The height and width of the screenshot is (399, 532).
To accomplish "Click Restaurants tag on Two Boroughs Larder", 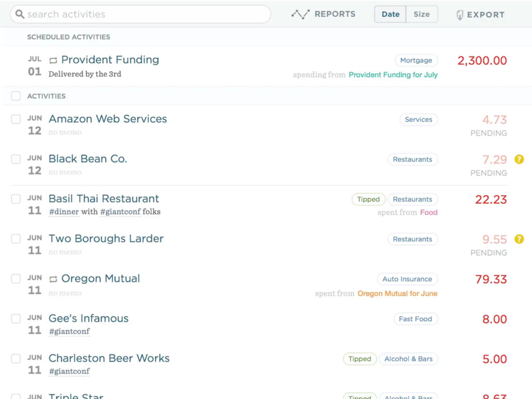I will (x=413, y=239).
